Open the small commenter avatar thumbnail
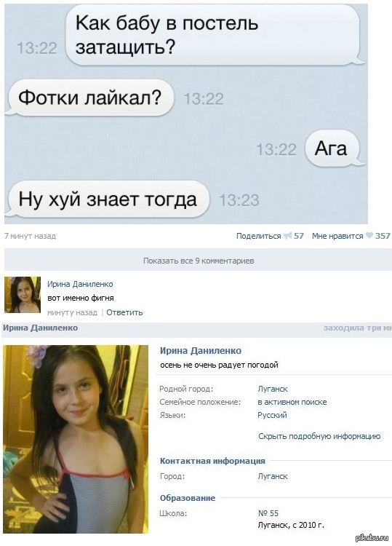The width and height of the screenshot is (392, 546). click(23, 295)
